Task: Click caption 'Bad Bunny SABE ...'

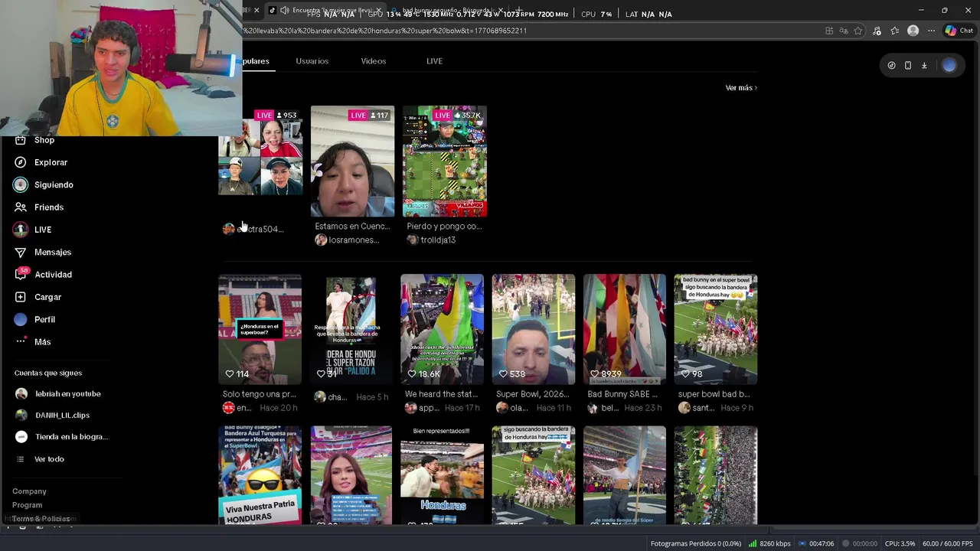Action: 622,394
